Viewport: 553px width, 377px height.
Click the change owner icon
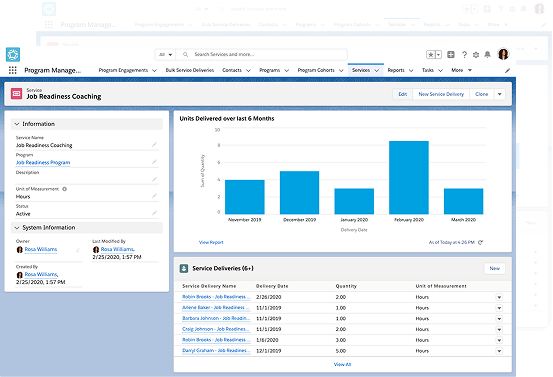78,250
